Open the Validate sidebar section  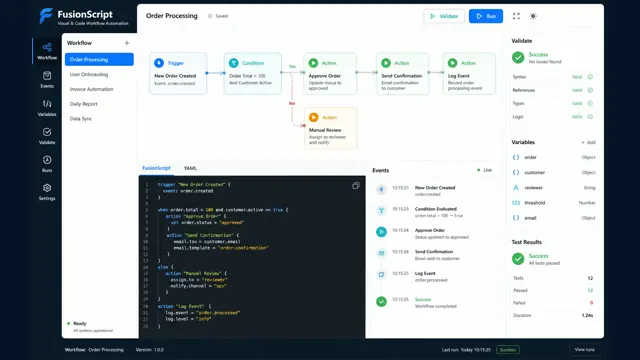pyautogui.click(x=47, y=136)
